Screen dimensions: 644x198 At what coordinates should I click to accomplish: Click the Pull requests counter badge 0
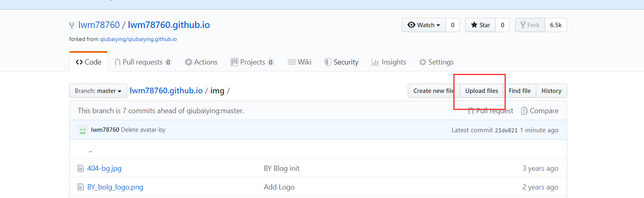click(168, 62)
